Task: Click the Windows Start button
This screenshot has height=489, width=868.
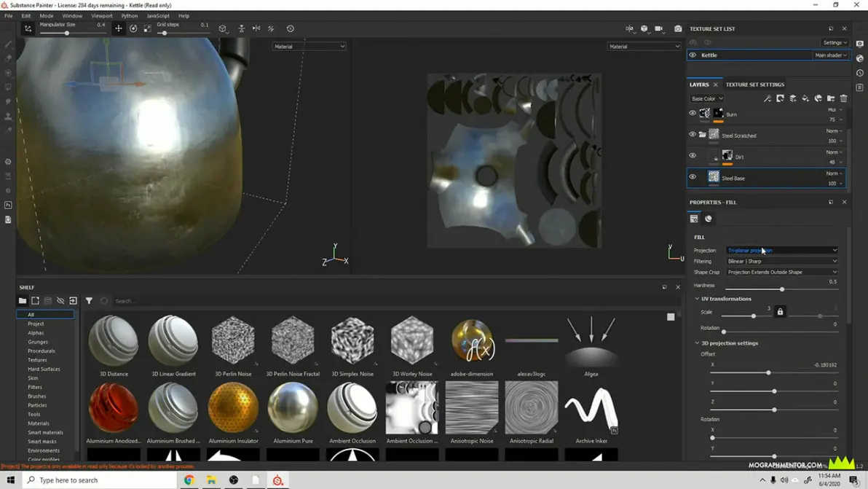Action: click(x=10, y=480)
